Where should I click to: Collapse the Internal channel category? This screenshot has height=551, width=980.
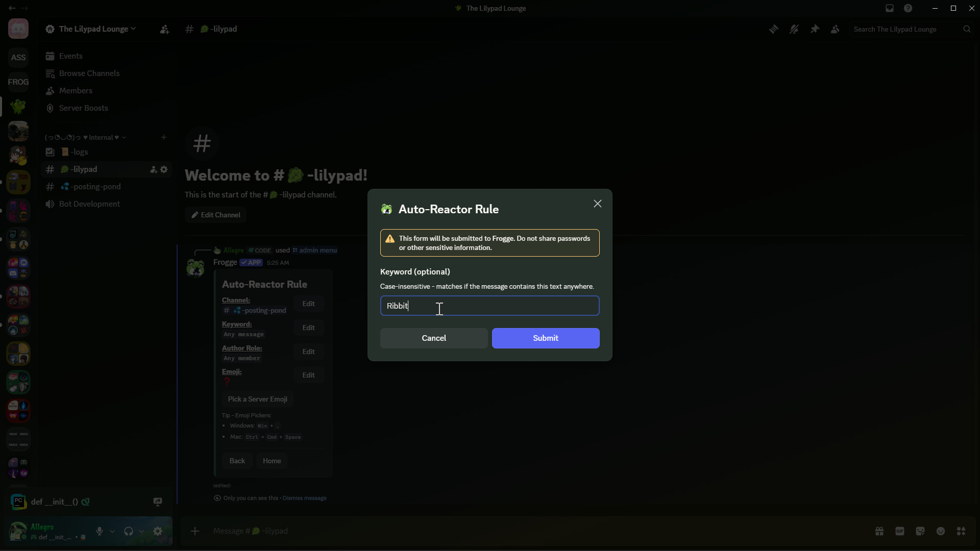point(85,137)
